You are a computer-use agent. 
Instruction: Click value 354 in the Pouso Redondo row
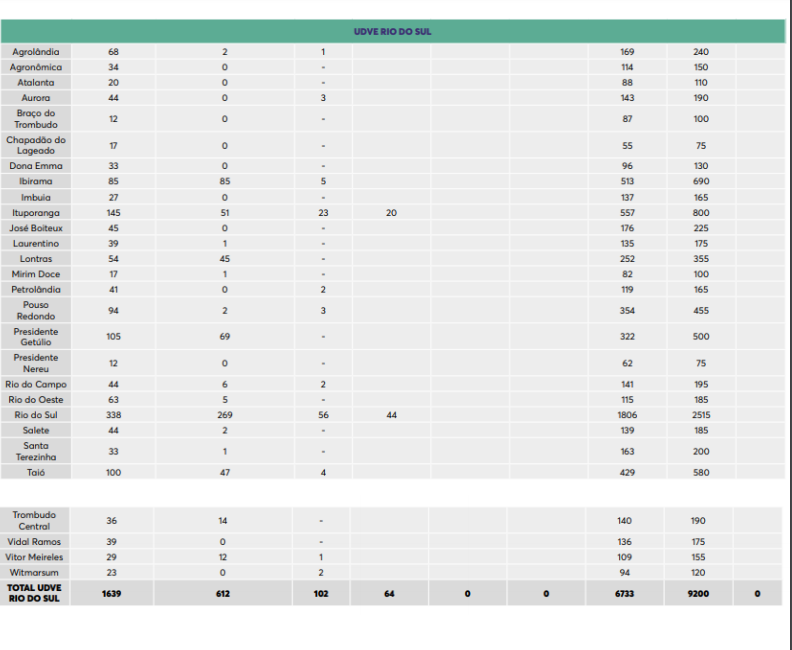pos(627,311)
